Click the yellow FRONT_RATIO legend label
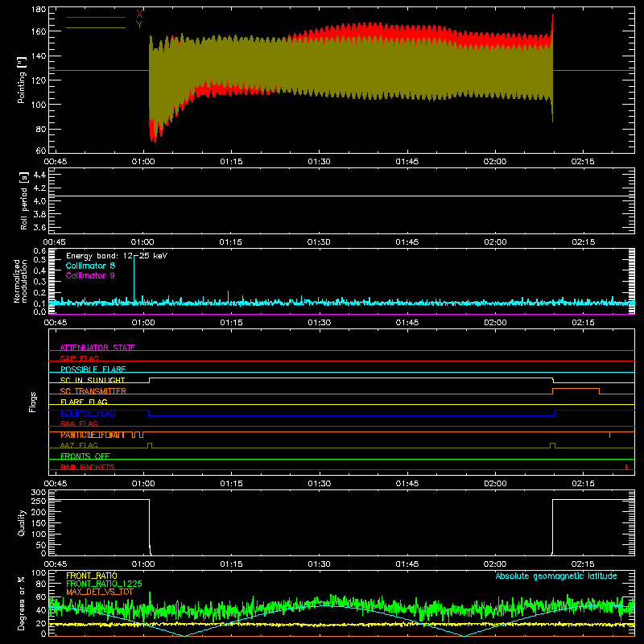Screen dimensions: 644x644 click(x=92, y=576)
